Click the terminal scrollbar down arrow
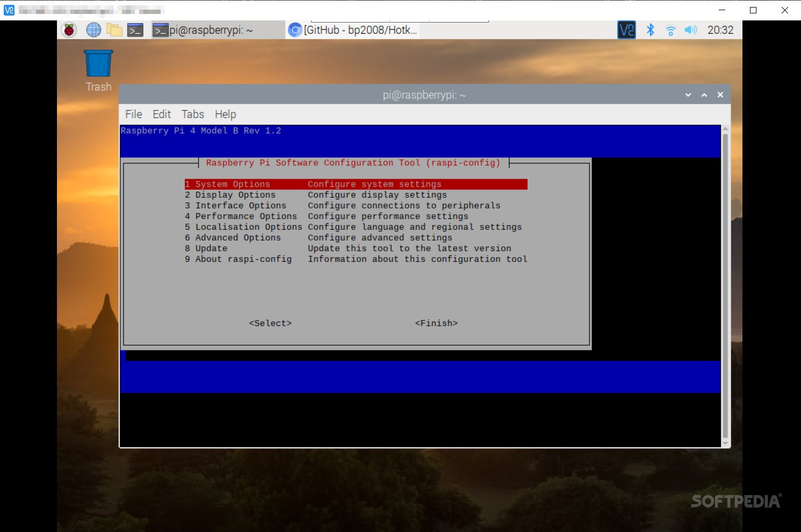This screenshot has height=532, width=801. [726, 443]
